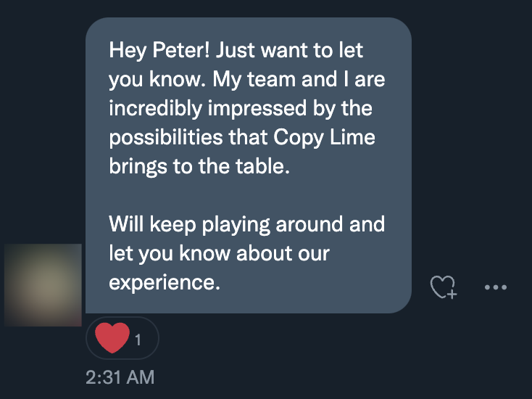Click "let you know about our" text

(x=219, y=253)
